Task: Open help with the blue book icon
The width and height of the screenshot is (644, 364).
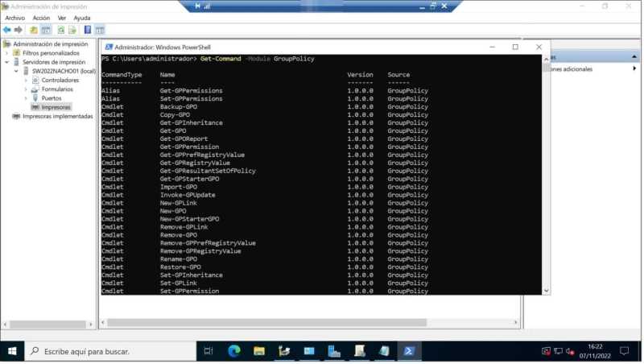Action: coord(88,30)
